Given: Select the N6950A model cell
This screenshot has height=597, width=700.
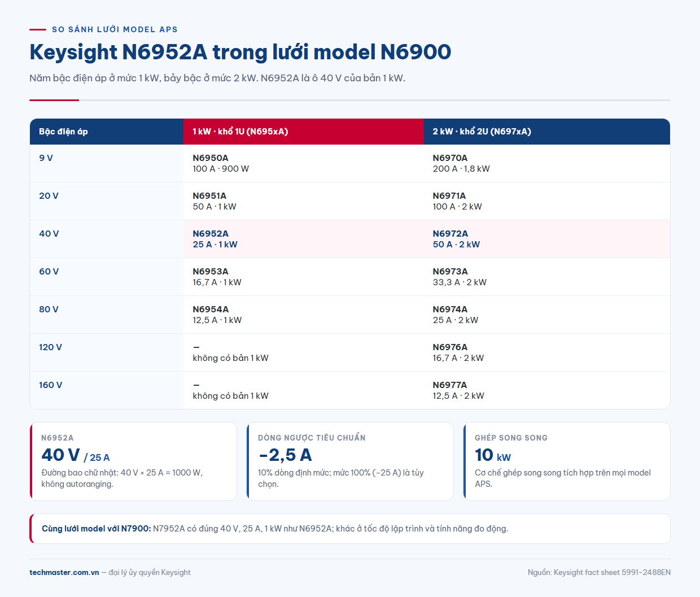Looking at the screenshot, I should coord(304,163).
